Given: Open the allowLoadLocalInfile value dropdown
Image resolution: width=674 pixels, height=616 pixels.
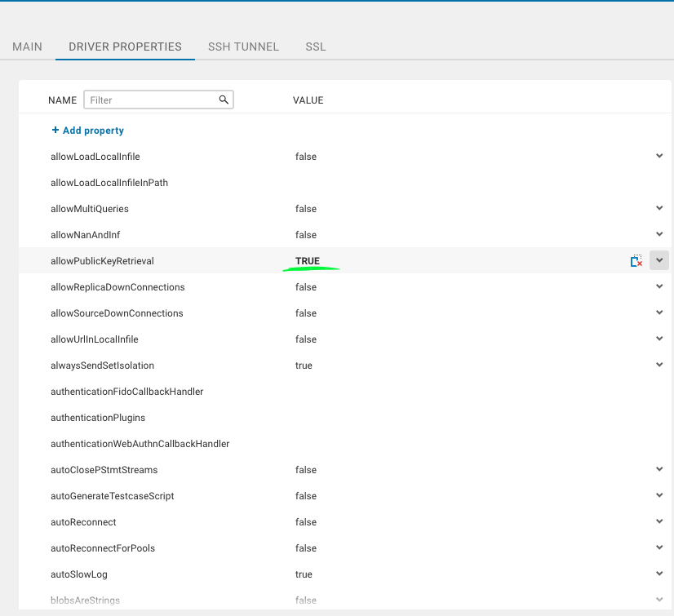Looking at the screenshot, I should (659, 155).
